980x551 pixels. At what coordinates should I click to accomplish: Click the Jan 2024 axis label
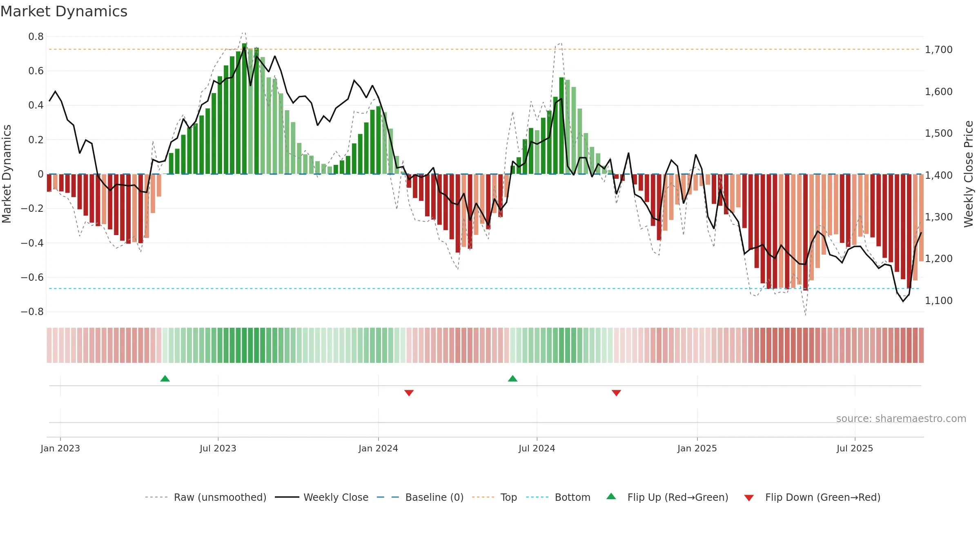pyautogui.click(x=378, y=448)
